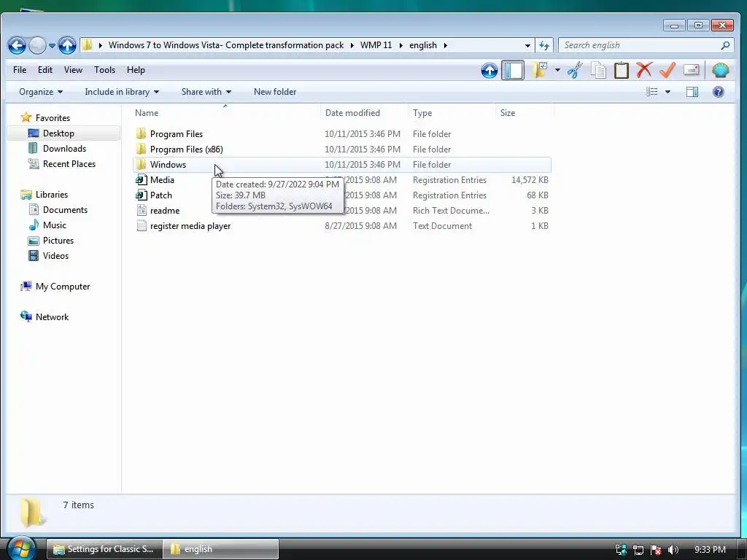Sort by the Size column header
The width and height of the screenshot is (747, 560).
point(525,113)
